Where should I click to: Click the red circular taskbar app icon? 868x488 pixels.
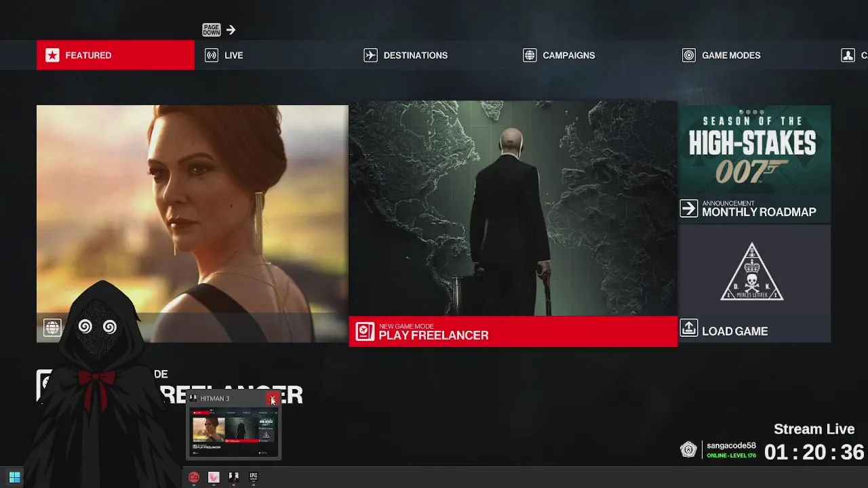(x=194, y=477)
